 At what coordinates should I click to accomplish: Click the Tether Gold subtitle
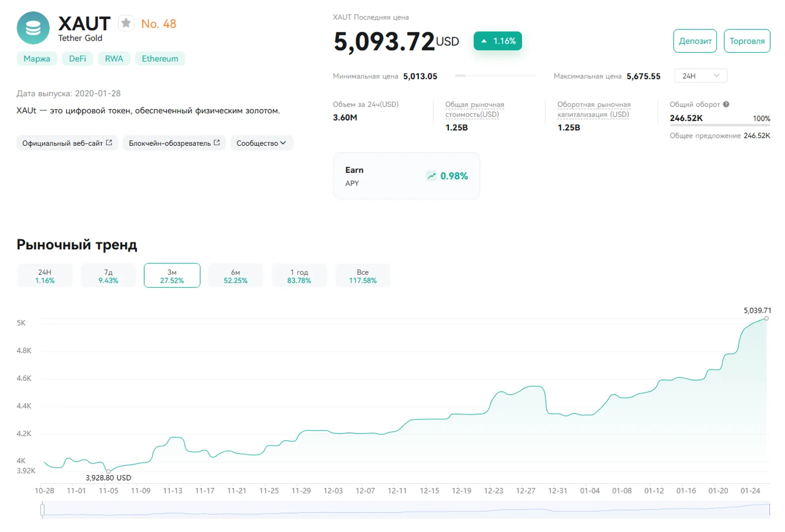pos(80,38)
